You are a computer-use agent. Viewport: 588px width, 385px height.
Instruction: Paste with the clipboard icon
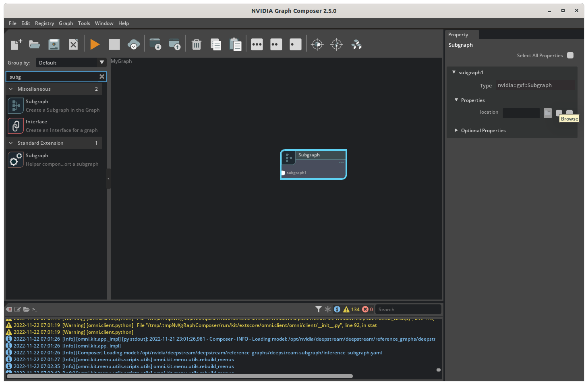[x=235, y=44]
